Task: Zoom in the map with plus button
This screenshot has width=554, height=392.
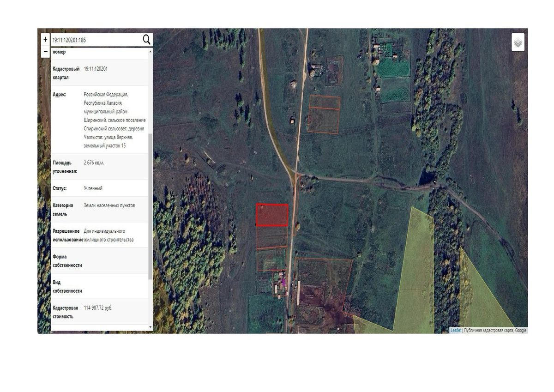Action: pyautogui.click(x=45, y=40)
